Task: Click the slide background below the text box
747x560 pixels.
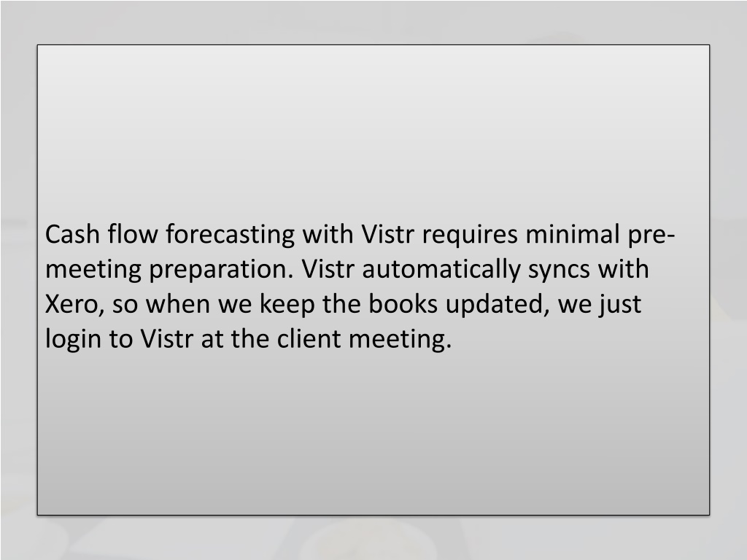Action: point(373,538)
